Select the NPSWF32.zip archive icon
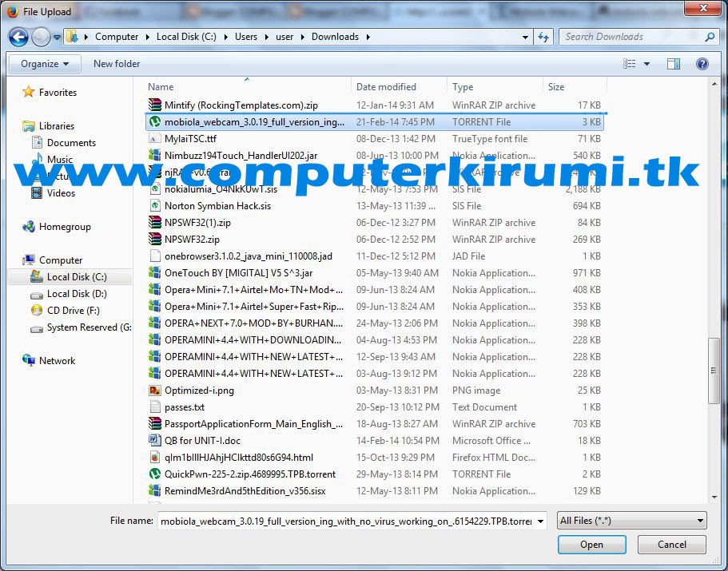The height and width of the screenshot is (571, 728). tap(154, 239)
